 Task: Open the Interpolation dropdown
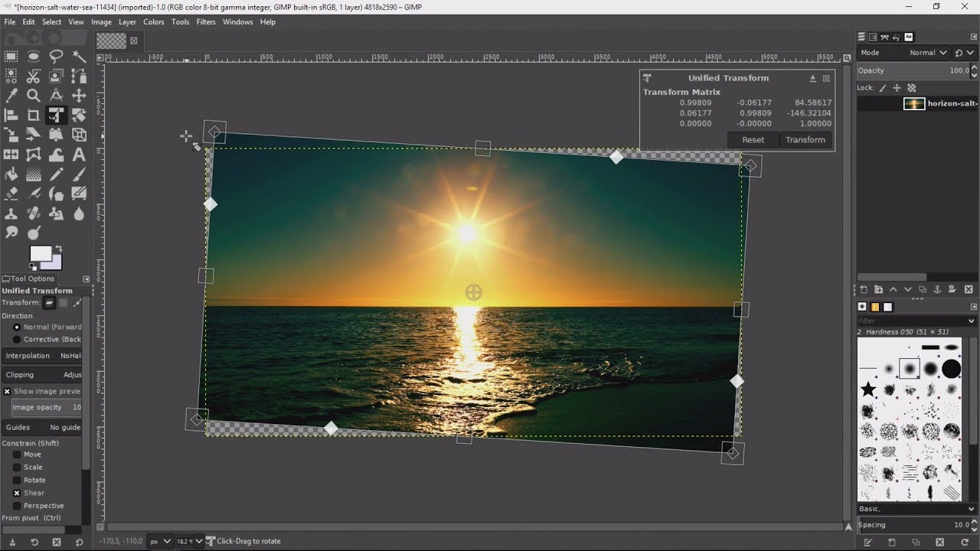pos(70,356)
